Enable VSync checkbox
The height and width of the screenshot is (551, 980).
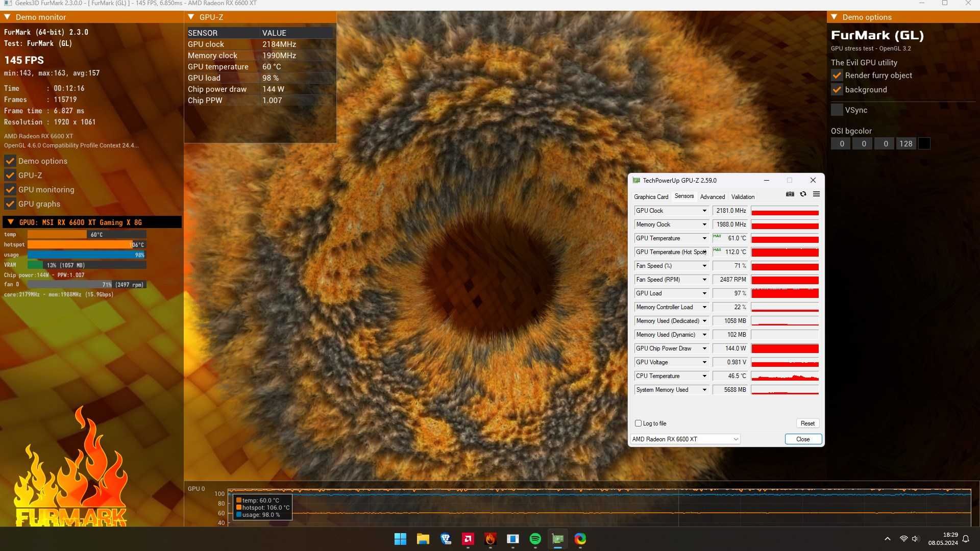point(837,110)
